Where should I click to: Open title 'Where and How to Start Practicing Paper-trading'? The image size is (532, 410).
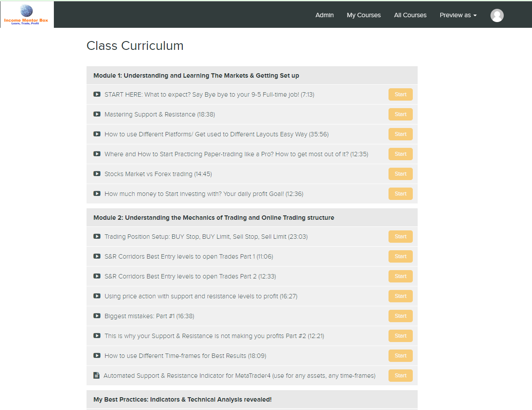pyautogui.click(x=236, y=154)
